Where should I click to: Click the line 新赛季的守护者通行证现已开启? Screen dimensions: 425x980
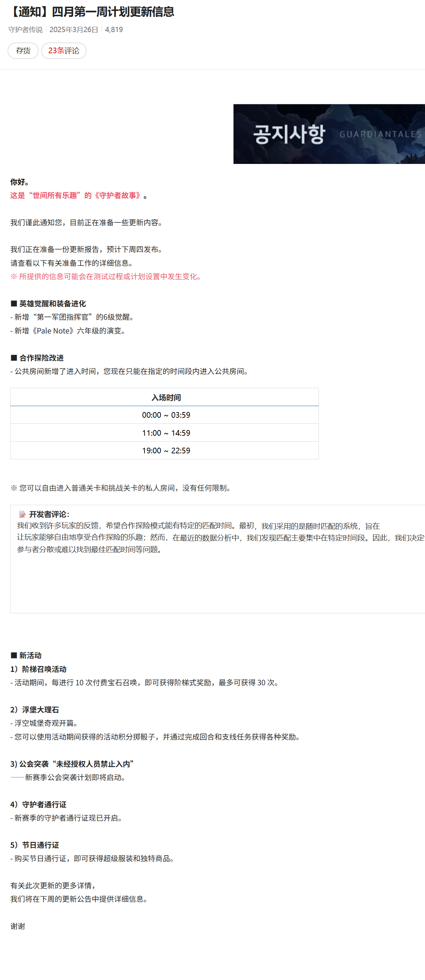[66, 818]
